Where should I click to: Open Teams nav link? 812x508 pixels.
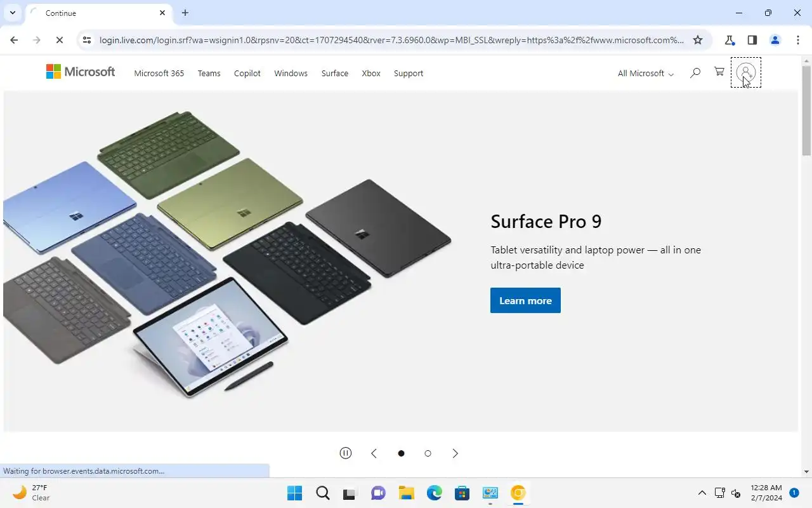pos(209,73)
